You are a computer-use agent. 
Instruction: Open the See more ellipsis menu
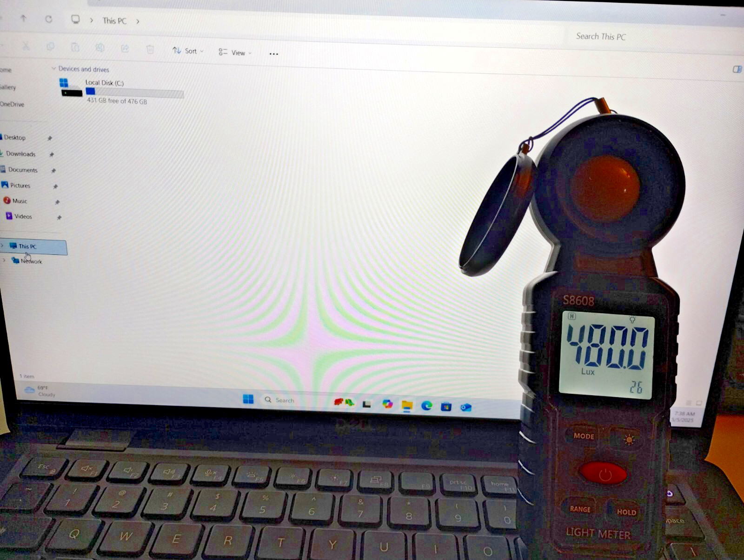273,54
